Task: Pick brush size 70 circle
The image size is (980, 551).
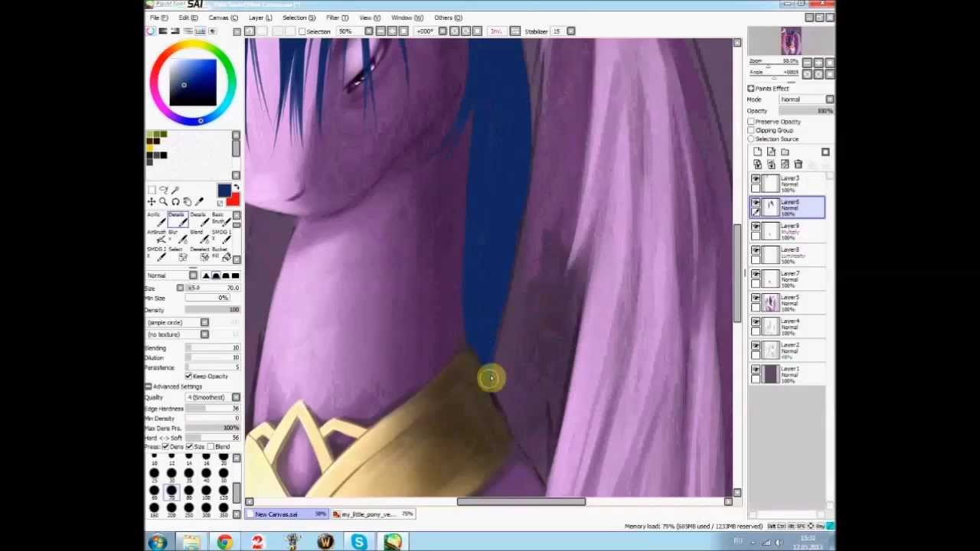Action: (171, 491)
